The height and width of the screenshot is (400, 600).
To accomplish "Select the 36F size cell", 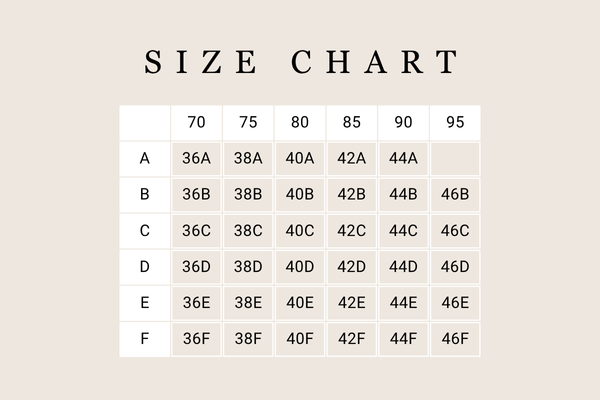I will 196,339.
